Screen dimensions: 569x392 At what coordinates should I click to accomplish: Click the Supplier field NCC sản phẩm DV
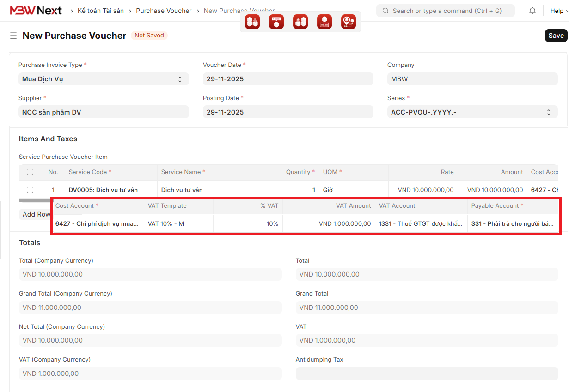point(103,112)
